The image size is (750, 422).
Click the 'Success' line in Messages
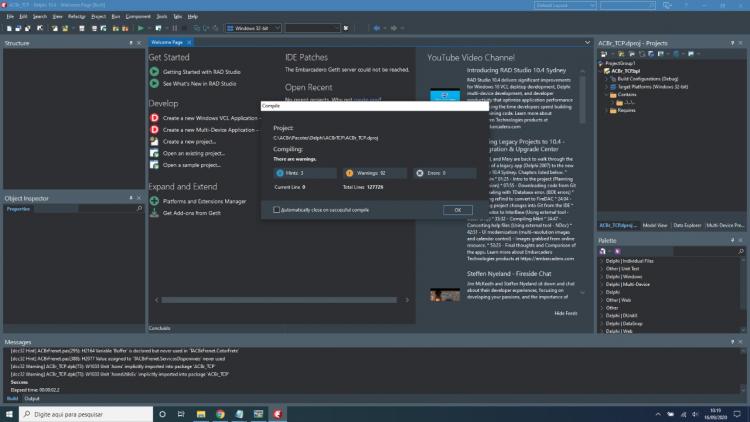click(x=19, y=382)
